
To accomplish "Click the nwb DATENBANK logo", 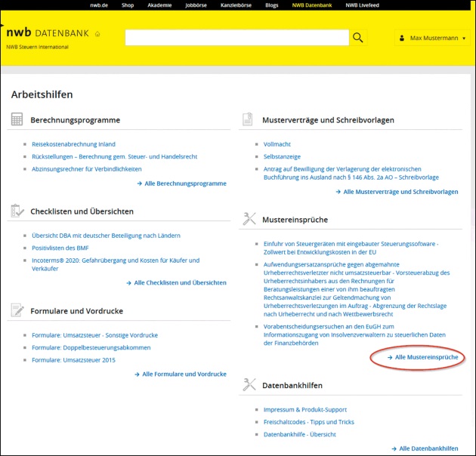I will pyautogui.click(x=47, y=34).
